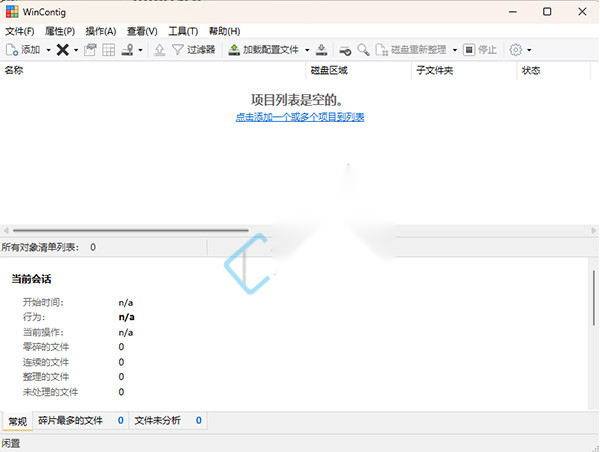Open the 操作(A) menu
This screenshot has width=600, height=452.
click(101, 31)
